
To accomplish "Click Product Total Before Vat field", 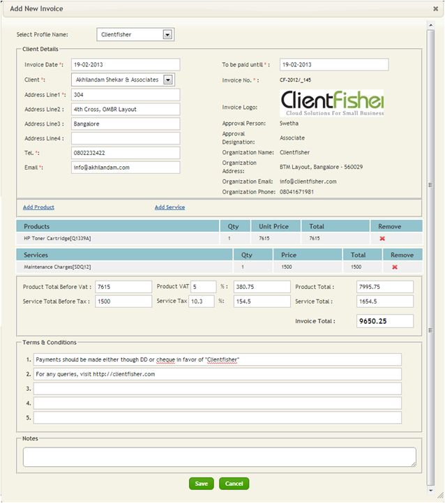I will [123, 287].
